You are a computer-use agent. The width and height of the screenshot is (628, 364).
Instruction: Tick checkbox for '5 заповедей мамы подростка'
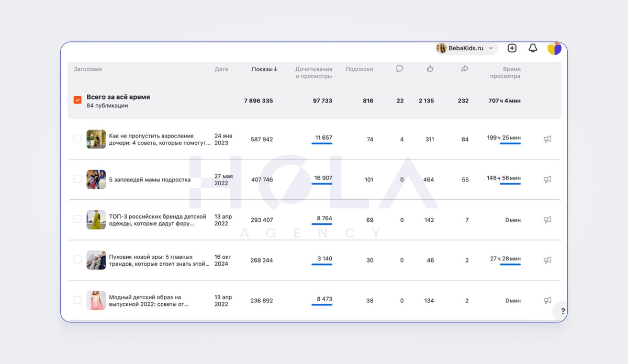coord(77,179)
